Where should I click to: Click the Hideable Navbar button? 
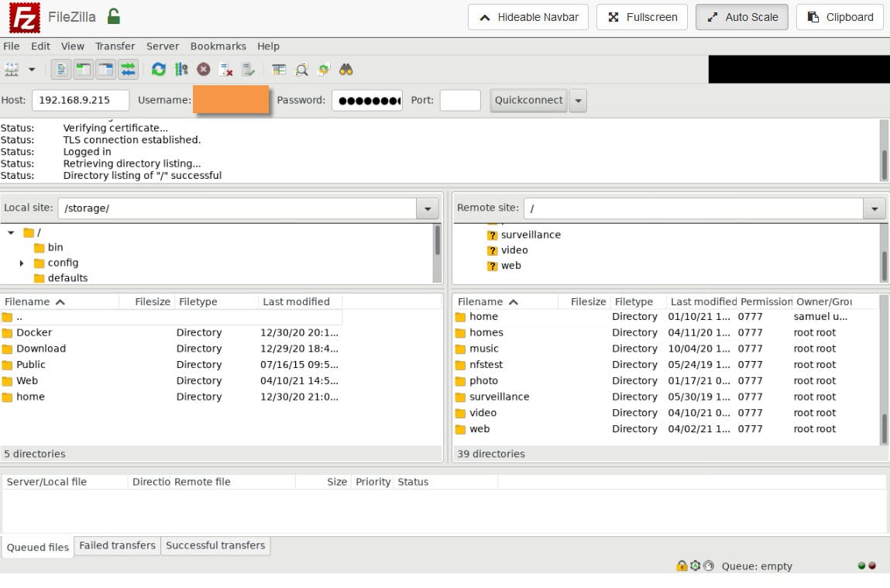pyautogui.click(x=527, y=17)
